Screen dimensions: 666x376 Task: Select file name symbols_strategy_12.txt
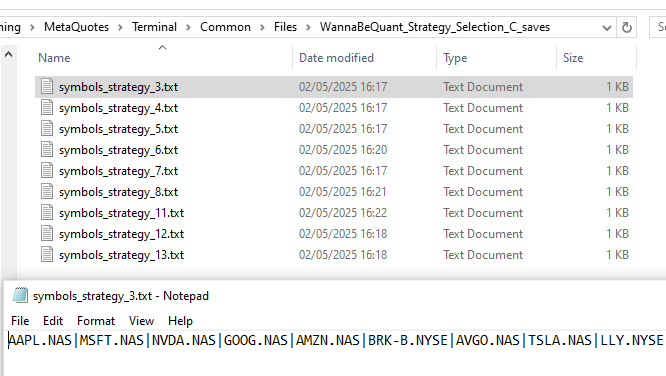tap(121, 234)
